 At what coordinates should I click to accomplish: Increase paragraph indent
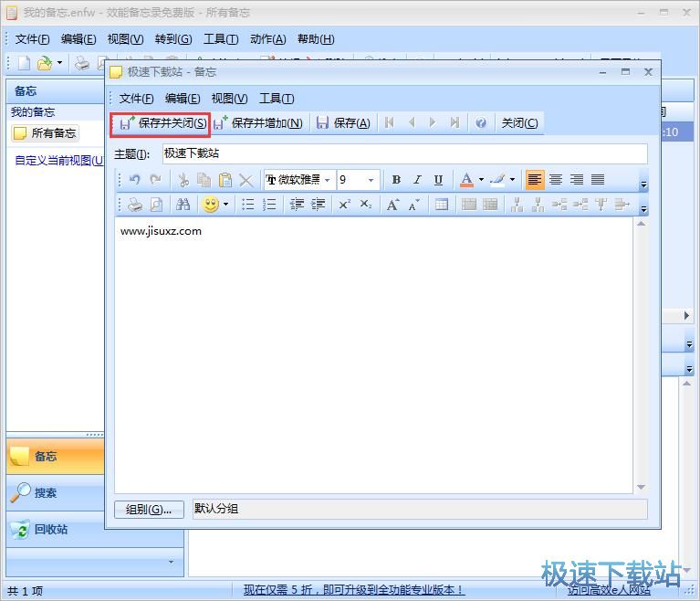pyautogui.click(x=318, y=205)
